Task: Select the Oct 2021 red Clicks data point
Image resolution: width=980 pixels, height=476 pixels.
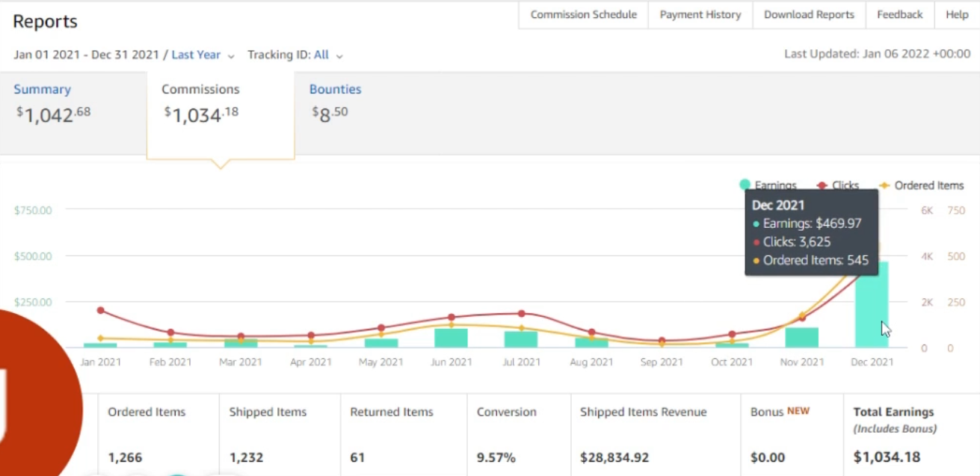Action: pyautogui.click(x=732, y=335)
